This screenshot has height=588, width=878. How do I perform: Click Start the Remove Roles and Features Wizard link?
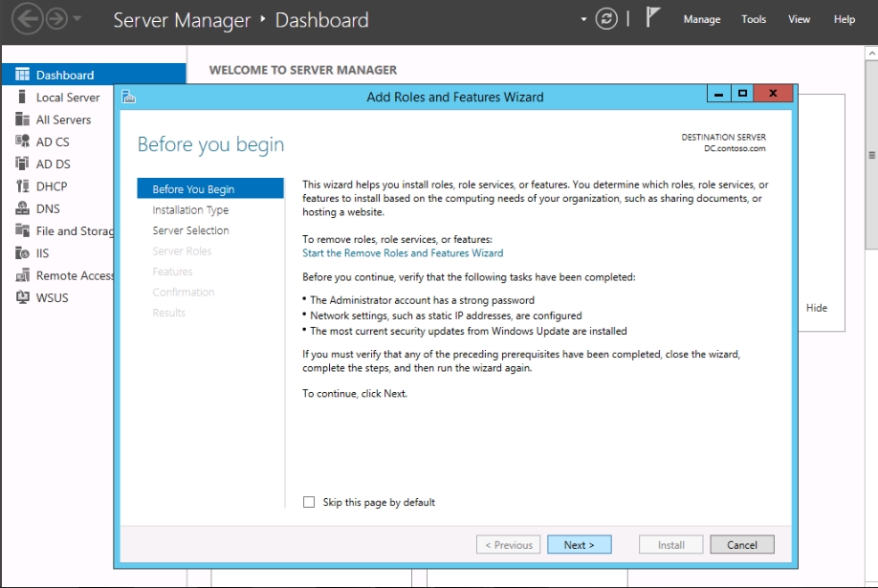[x=403, y=253]
